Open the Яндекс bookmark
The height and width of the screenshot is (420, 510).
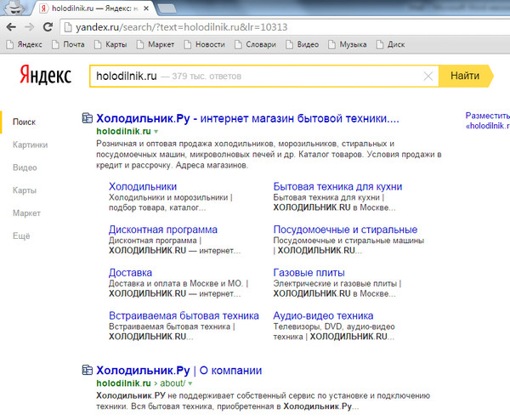pos(24,44)
